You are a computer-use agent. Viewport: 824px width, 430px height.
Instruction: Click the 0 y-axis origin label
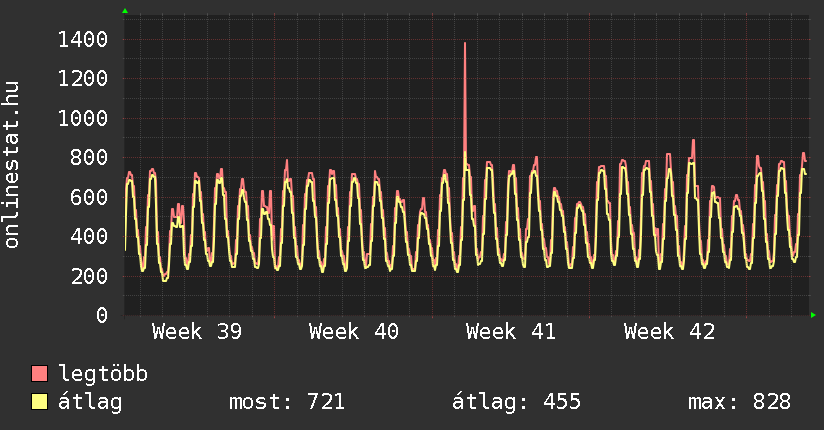pos(100,315)
